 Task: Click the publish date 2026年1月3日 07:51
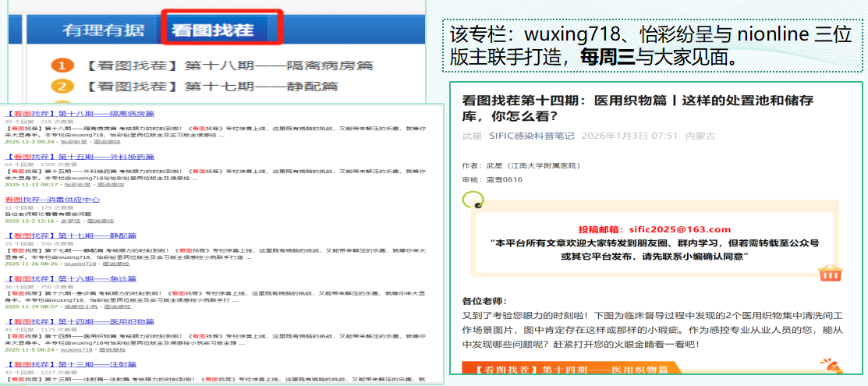(x=629, y=136)
